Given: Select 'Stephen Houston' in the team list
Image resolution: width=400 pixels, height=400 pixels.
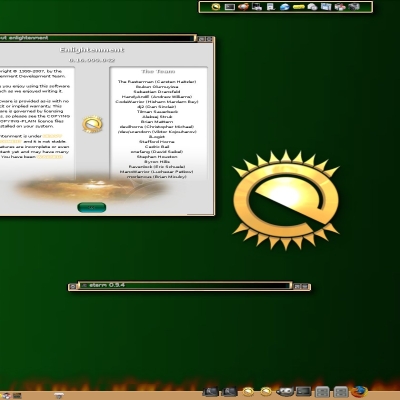Looking at the screenshot, I should click(x=157, y=157).
